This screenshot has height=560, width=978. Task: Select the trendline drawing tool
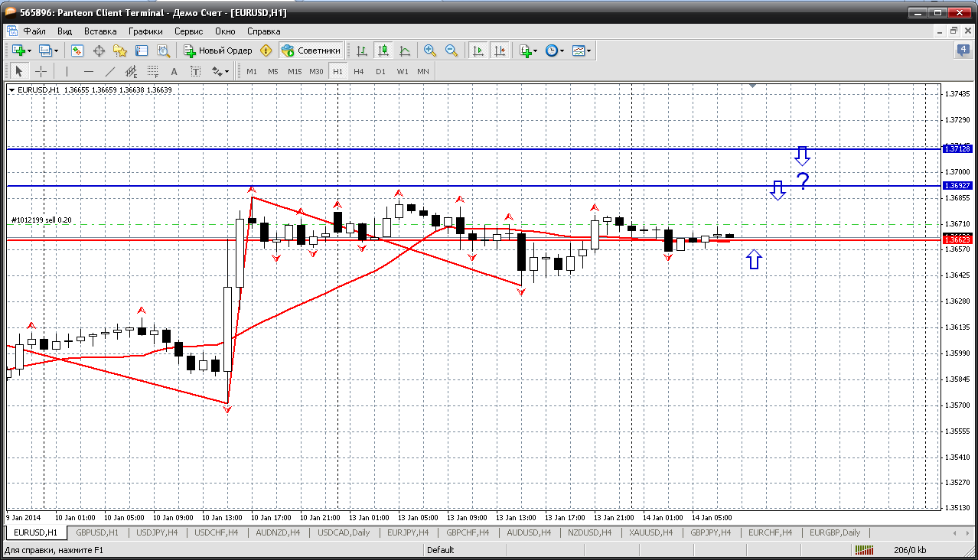pyautogui.click(x=110, y=71)
